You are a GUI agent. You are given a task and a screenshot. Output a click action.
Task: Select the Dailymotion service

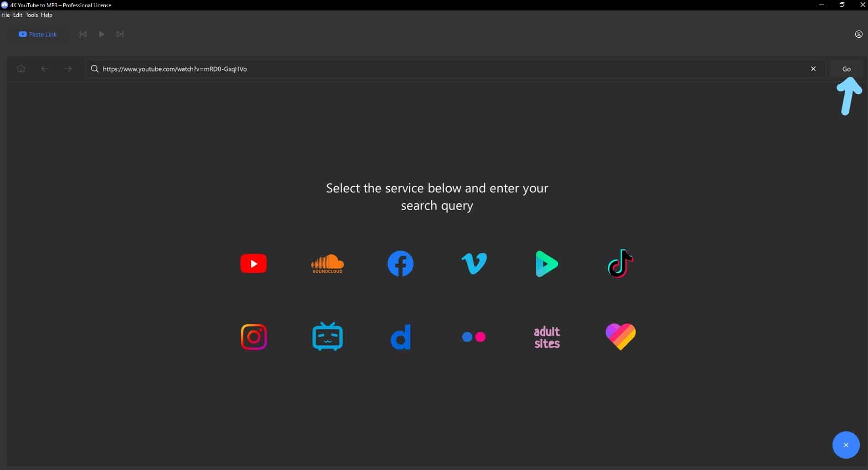(401, 337)
